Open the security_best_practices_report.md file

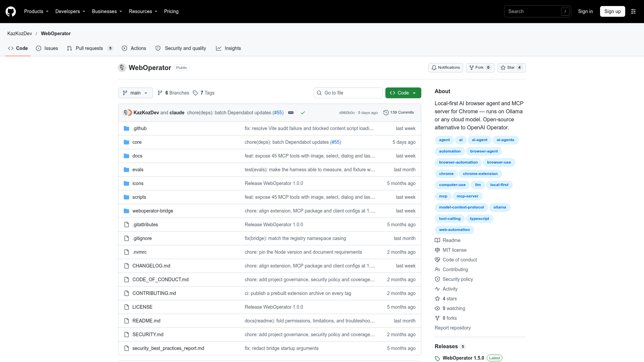click(x=168, y=348)
